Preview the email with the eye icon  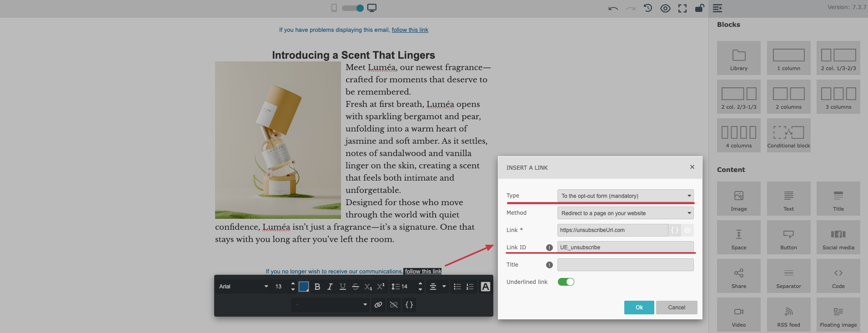pos(665,8)
